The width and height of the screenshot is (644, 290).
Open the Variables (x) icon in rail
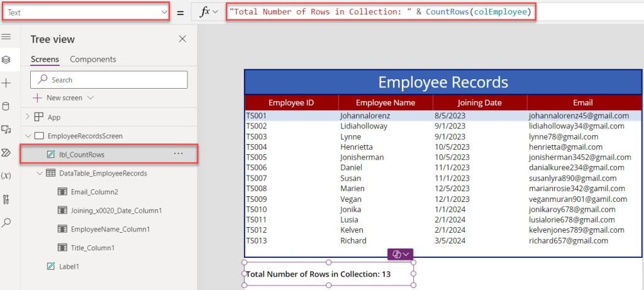(6, 176)
